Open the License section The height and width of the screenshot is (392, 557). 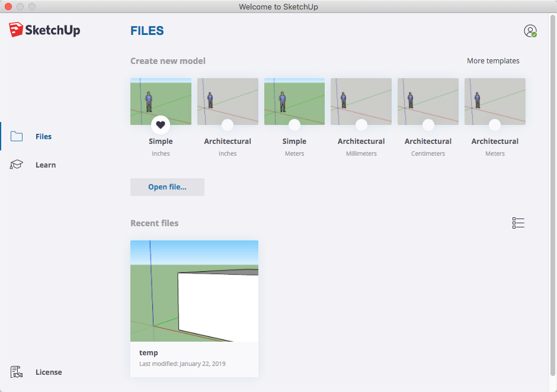pyautogui.click(x=36, y=372)
